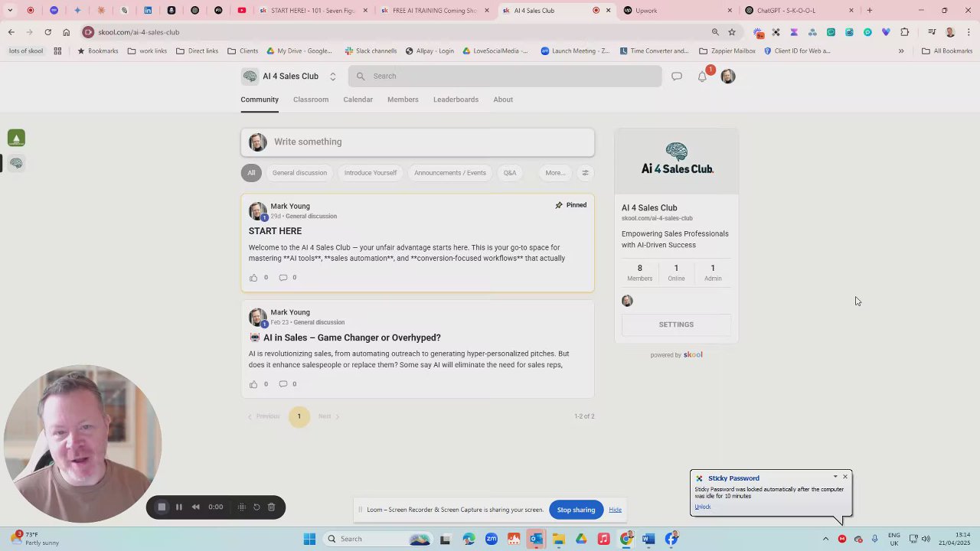
Task: Open the group SETTINGS button
Action: click(x=676, y=324)
